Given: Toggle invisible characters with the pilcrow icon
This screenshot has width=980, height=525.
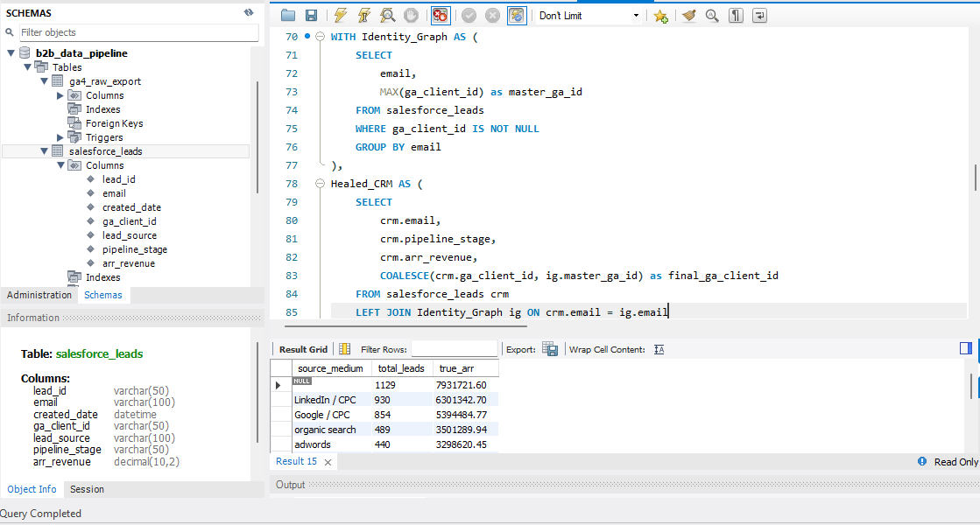Looking at the screenshot, I should pyautogui.click(x=737, y=16).
